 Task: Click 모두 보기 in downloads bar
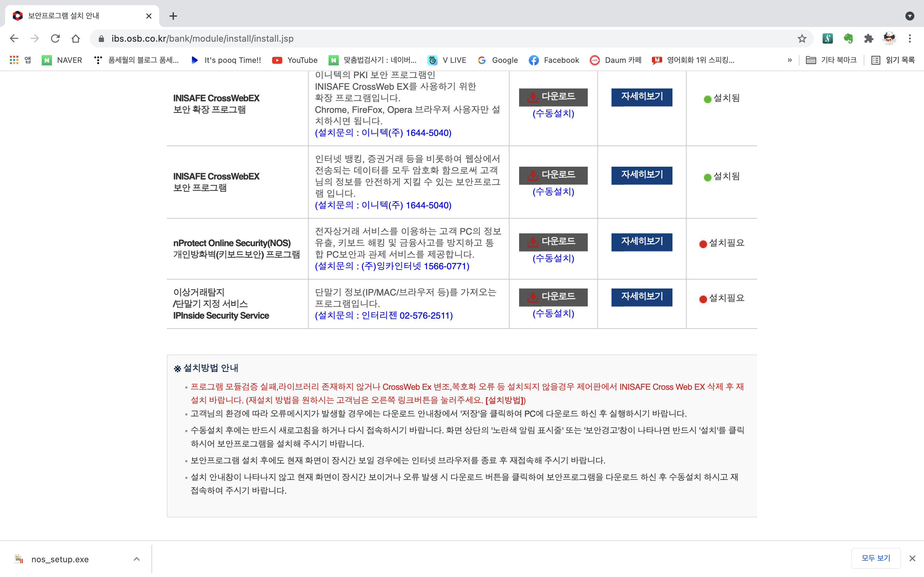pos(876,558)
